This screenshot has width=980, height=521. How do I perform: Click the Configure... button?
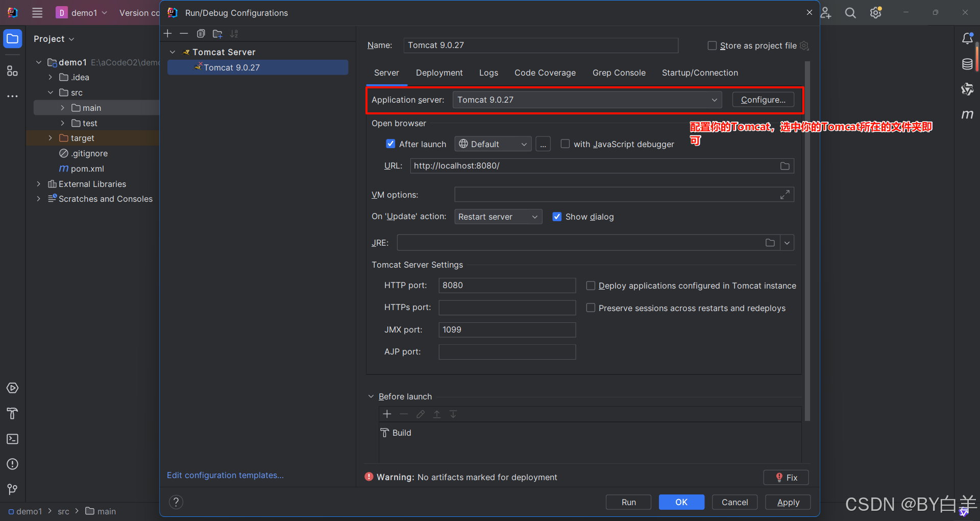(763, 100)
